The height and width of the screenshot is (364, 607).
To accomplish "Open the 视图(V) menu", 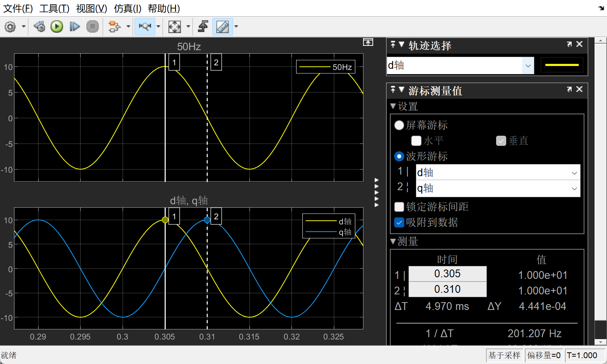I will coord(91,8).
